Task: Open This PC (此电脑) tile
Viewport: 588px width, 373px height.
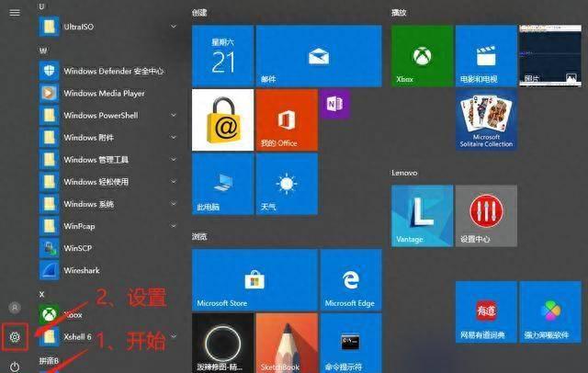Action: (222, 184)
